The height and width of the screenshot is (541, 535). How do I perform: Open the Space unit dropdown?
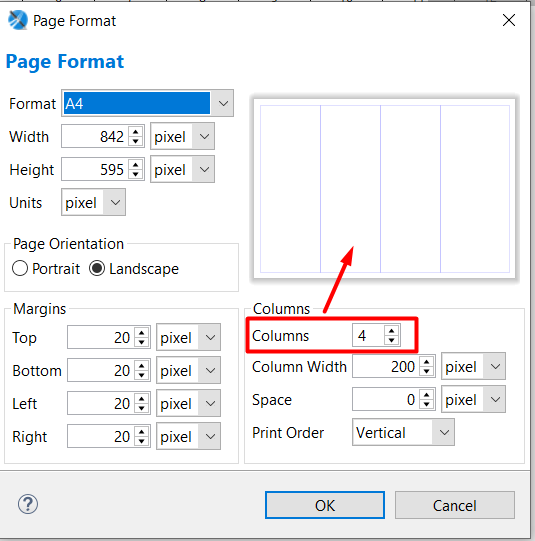coord(495,399)
